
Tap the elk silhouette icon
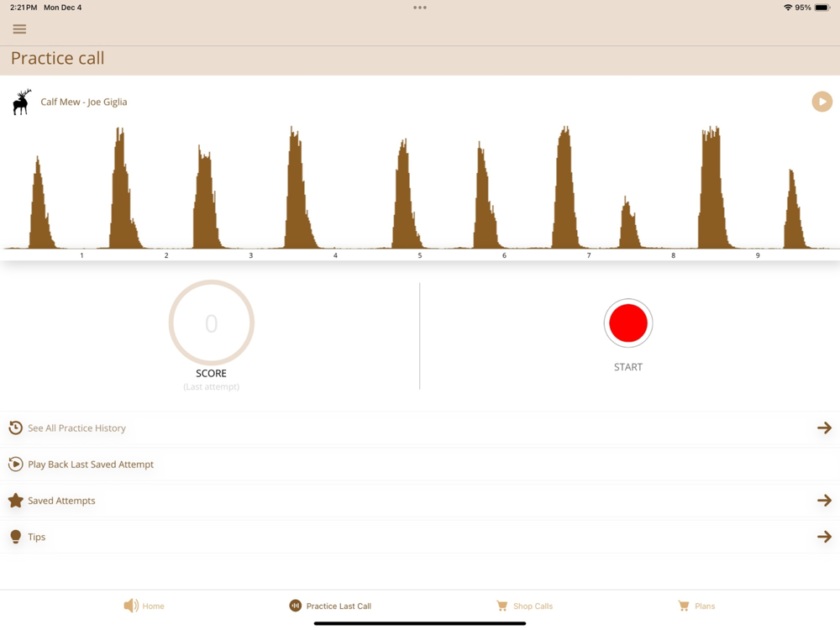22,102
